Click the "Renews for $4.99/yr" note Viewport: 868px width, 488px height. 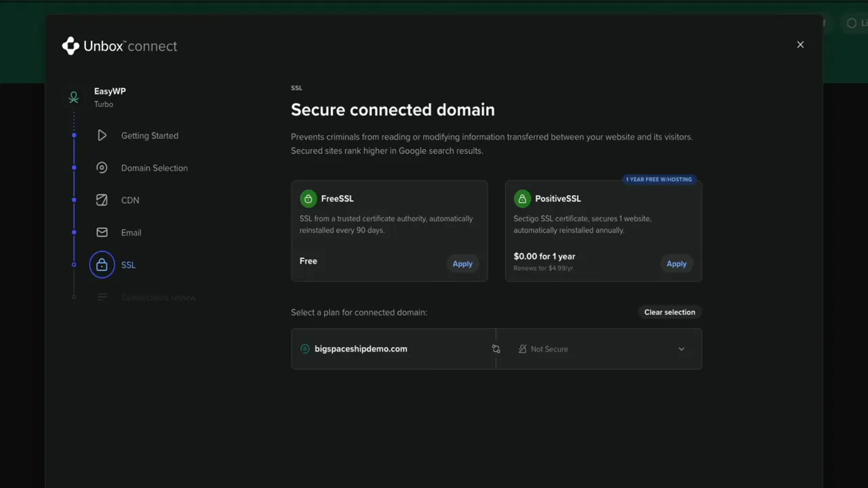point(543,268)
